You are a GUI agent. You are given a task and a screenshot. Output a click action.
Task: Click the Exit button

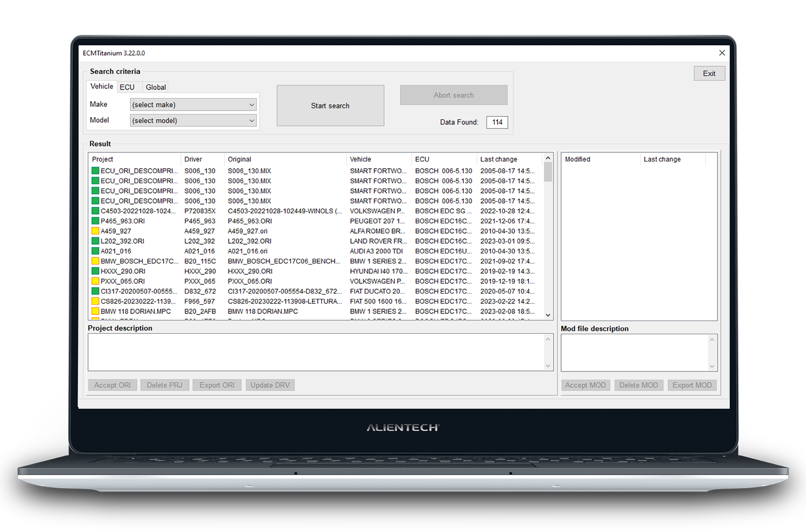click(709, 73)
